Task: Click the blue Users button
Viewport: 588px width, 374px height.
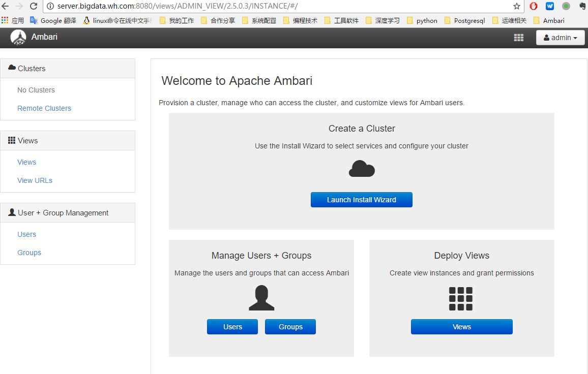Action: click(232, 327)
